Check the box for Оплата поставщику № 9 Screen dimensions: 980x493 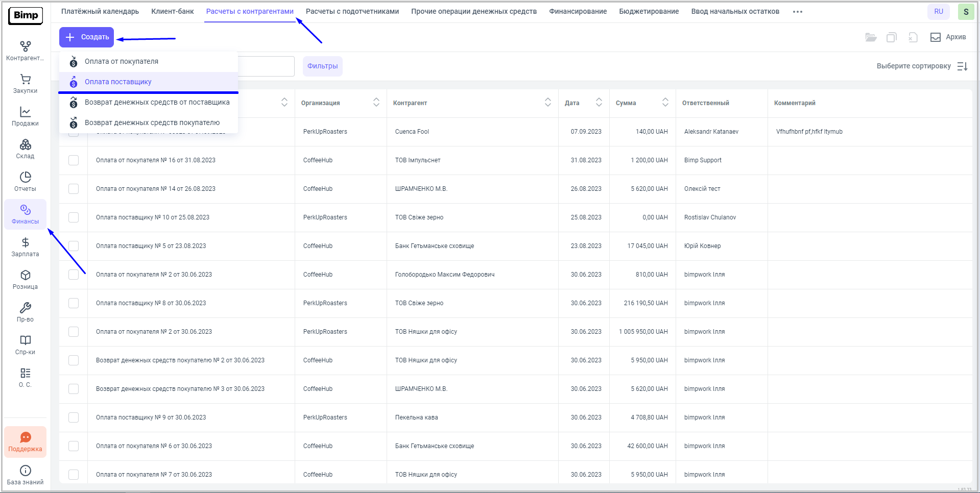(74, 417)
